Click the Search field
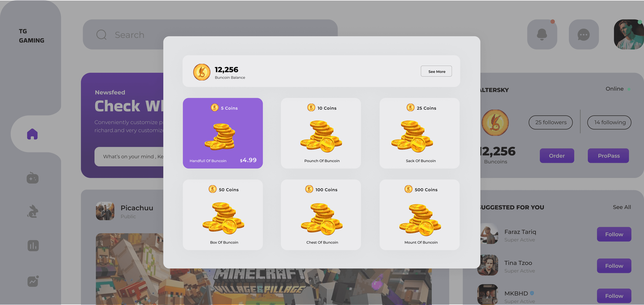The image size is (644, 305). (x=210, y=34)
